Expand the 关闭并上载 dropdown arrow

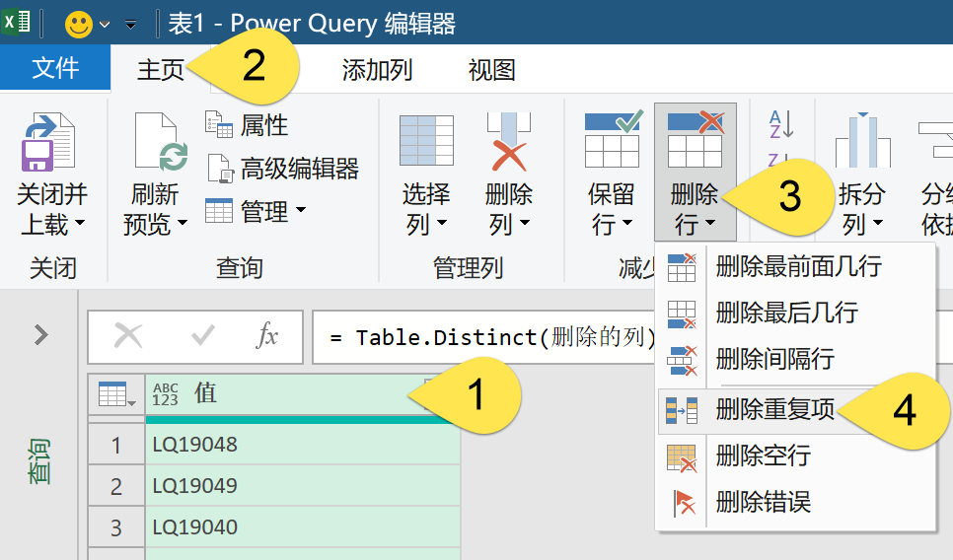(80, 224)
